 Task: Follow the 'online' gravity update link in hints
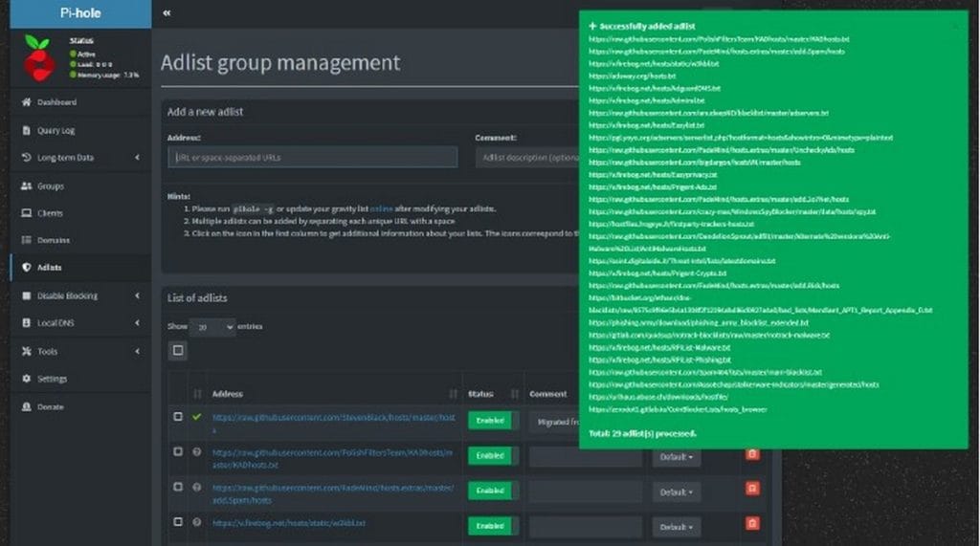click(381, 208)
